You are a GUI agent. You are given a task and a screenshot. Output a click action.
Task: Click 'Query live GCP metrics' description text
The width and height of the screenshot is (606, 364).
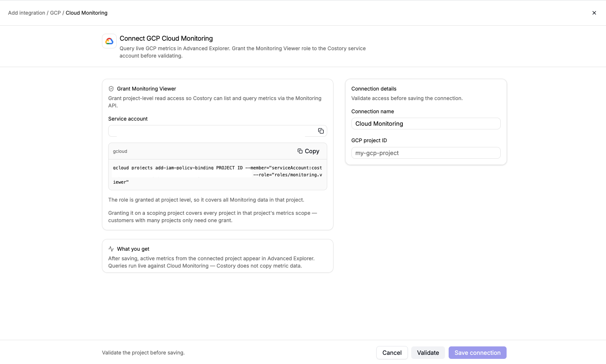coord(242,52)
